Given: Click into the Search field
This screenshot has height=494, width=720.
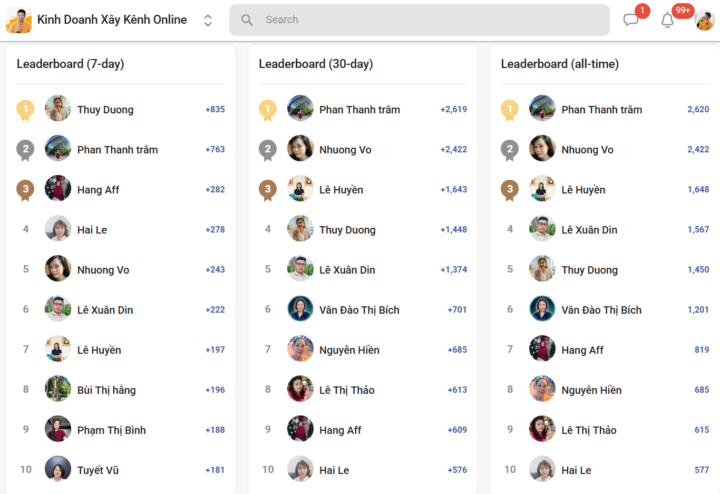Looking at the screenshot, I should pos(419,20).
